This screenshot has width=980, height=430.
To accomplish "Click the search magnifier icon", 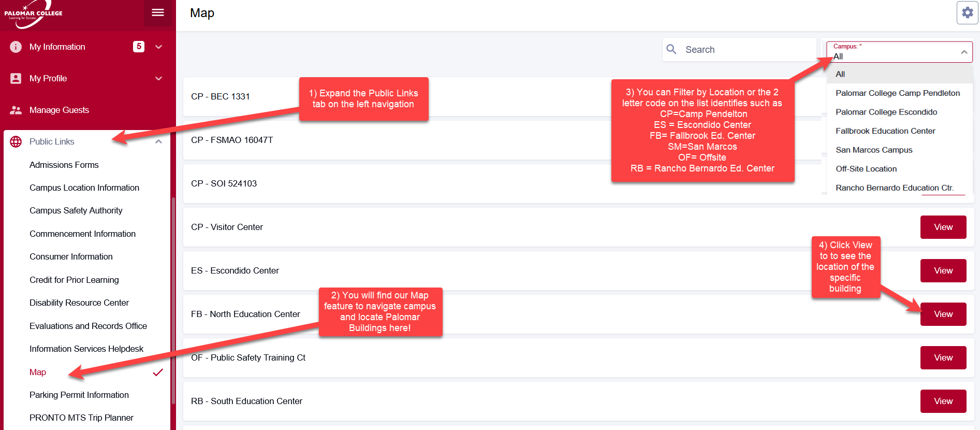I will tap(671, 49).
